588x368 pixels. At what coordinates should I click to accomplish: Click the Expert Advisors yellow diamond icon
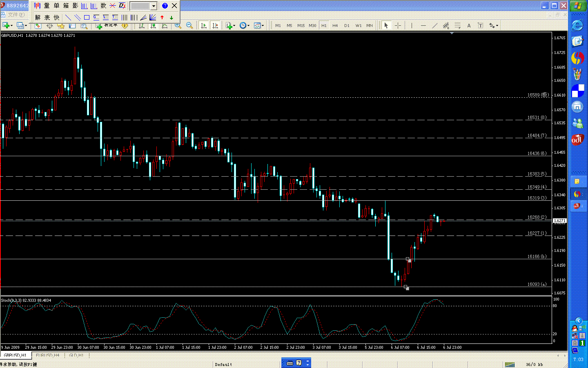pos(125,25)
